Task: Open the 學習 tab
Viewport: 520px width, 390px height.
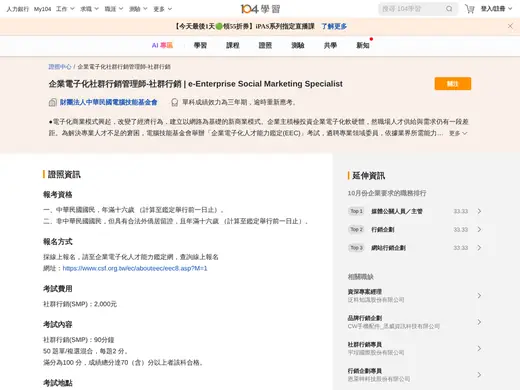Action: tap(200, 45)
